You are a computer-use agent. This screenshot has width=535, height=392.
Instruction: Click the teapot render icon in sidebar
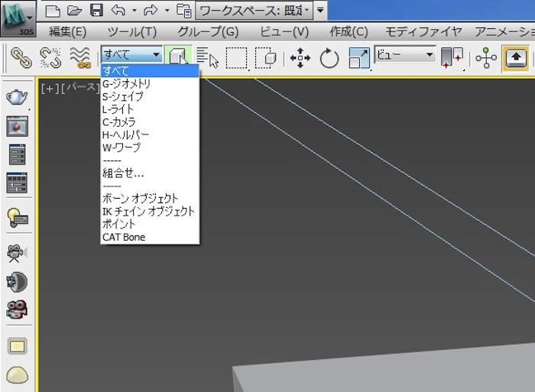16,97
